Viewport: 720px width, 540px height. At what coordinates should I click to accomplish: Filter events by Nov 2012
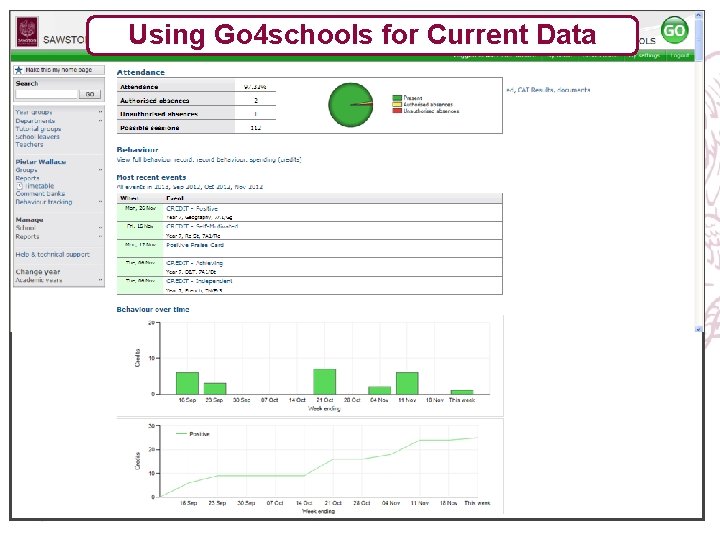coord(248,187)
